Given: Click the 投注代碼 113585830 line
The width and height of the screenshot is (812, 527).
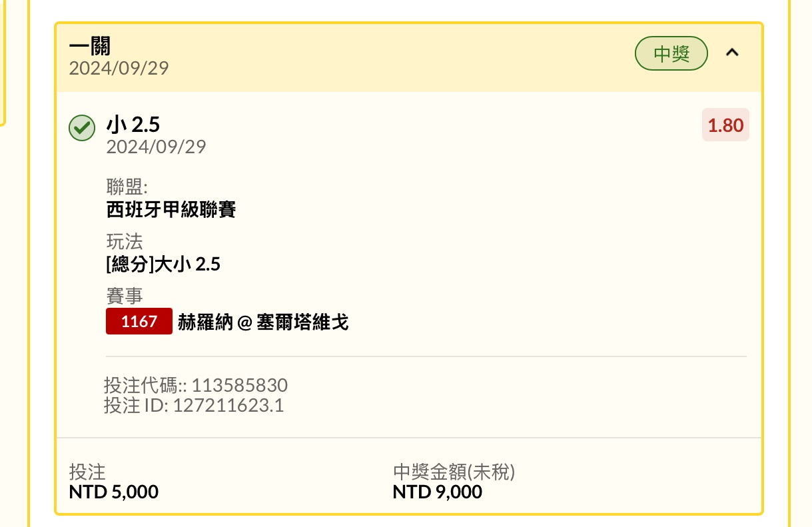Looking at the screenshot, I should (196, 385).
